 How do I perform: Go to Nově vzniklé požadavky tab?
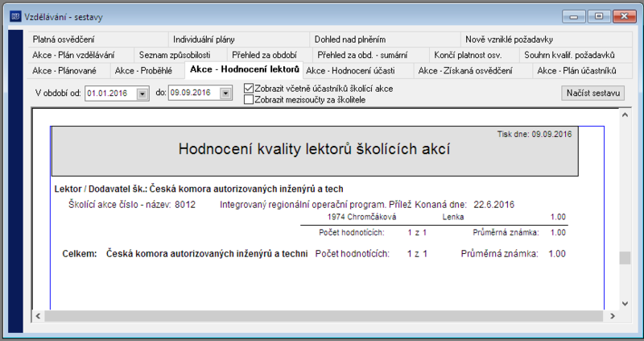pyautogui.click(x=547, y=40)
